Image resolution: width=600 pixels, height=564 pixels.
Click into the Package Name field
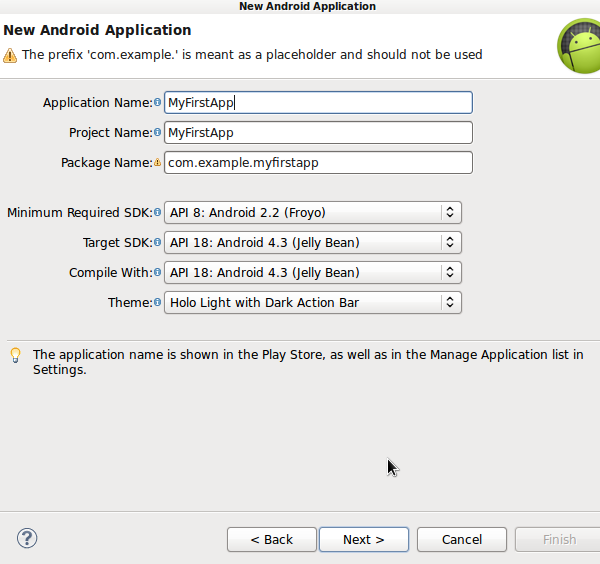click(x=317, y=162)
